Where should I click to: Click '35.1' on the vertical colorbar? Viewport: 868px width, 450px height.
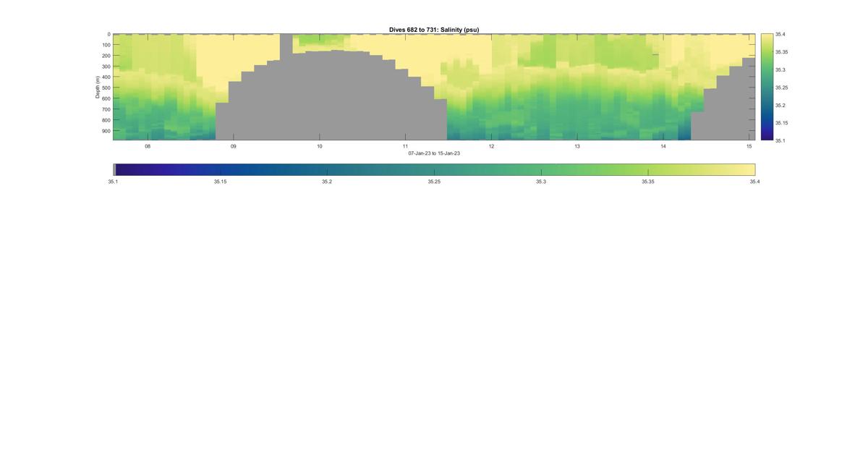[x=781, y=140]
